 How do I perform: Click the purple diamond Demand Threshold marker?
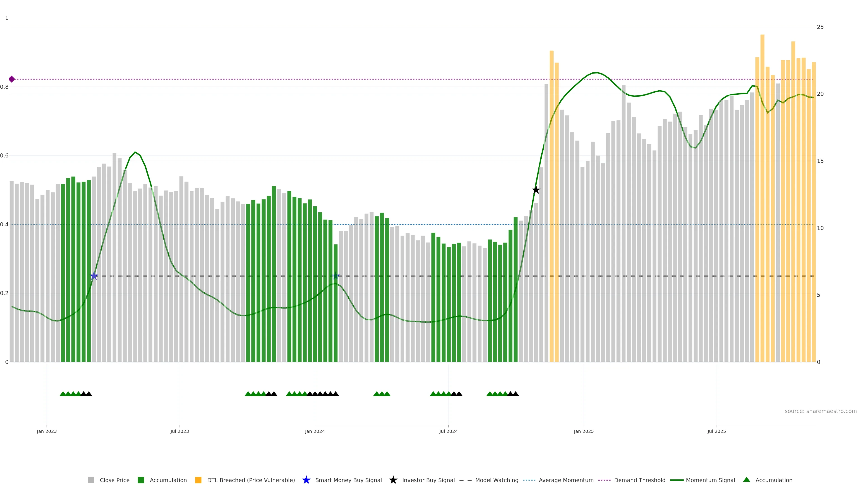click(x=12, y=79)
